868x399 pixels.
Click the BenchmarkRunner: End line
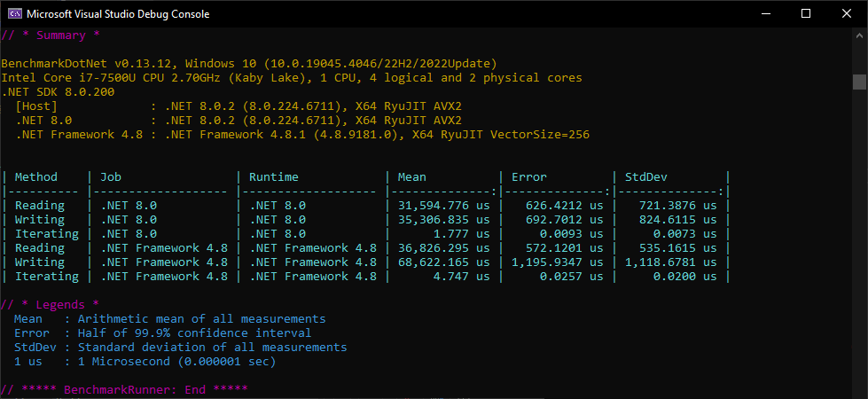125,389
